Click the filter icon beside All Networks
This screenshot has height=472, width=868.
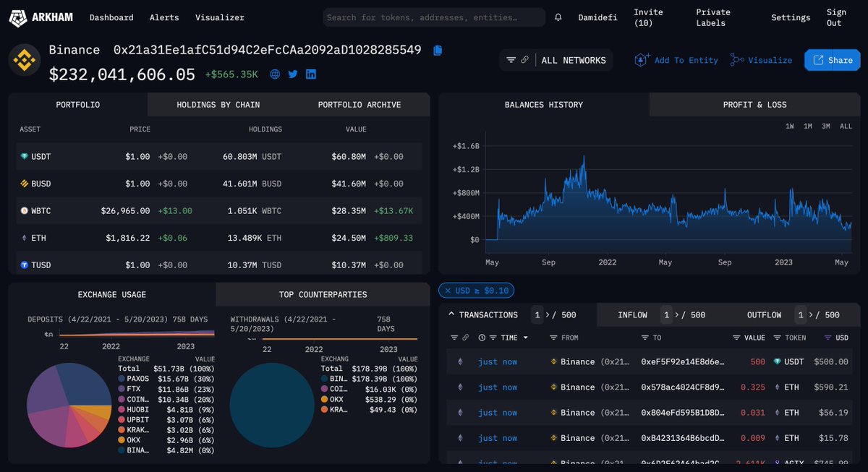point(511,60)
